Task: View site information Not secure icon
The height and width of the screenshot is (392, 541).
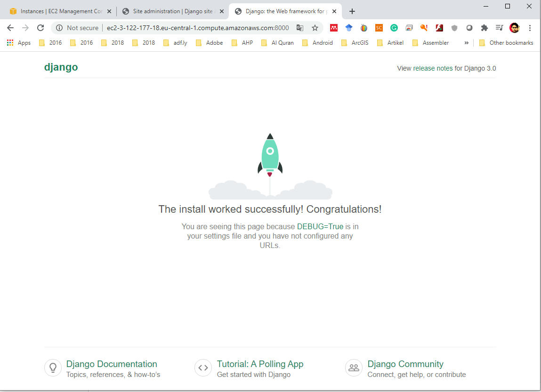Action: point(59,28)
